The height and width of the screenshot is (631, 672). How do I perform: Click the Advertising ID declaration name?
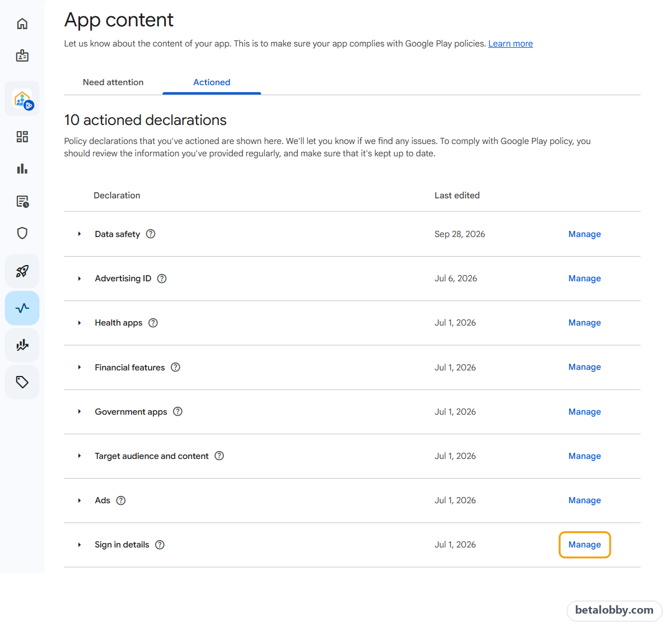pyautogui.click(x=123, y=279)
